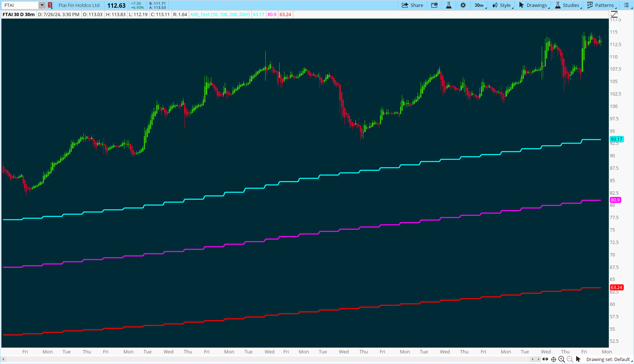Click the R: 1.64 range value
Image resolution: width=634 pixels, height=364 pixels.
[180, 15]
